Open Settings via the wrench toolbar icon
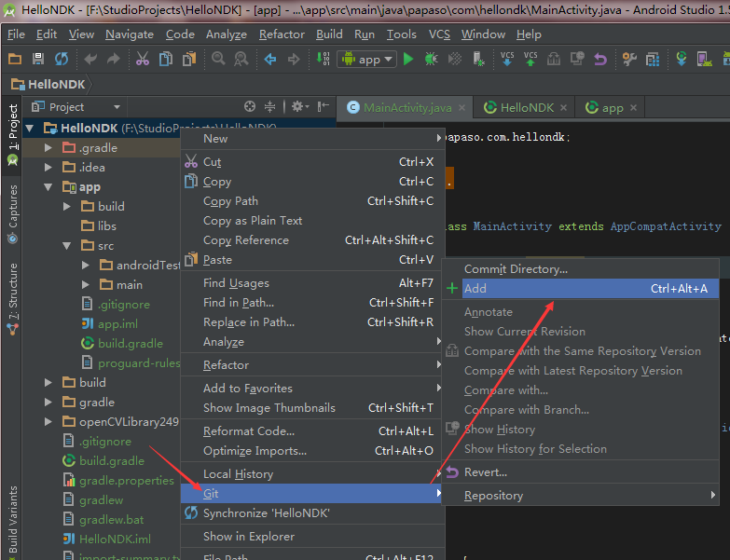This screenshot has height=560, width=730. (x=629, y=59)
